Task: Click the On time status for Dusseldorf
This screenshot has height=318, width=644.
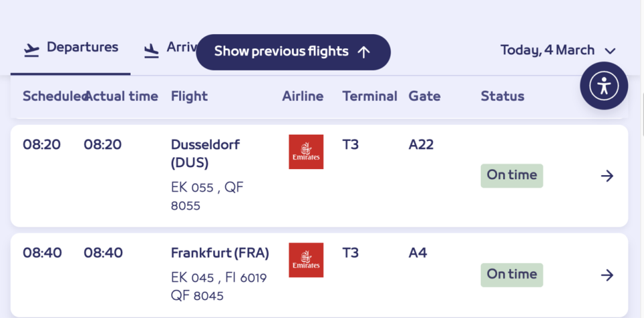Action: tap(512, 176)
